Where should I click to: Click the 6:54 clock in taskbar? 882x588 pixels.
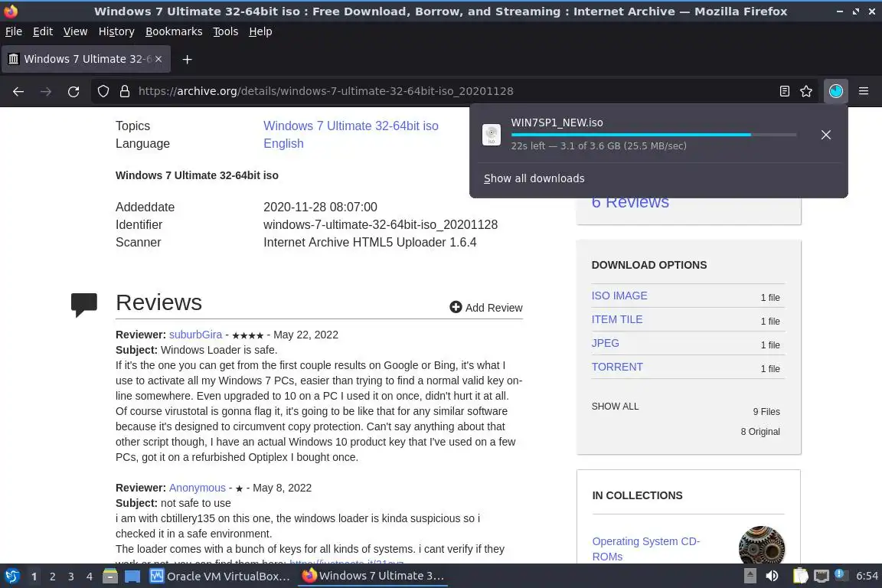click(867, 576)
